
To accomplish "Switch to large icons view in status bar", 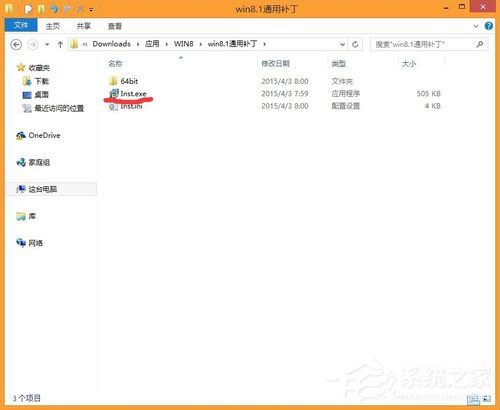I will click(x=487, y=398).
